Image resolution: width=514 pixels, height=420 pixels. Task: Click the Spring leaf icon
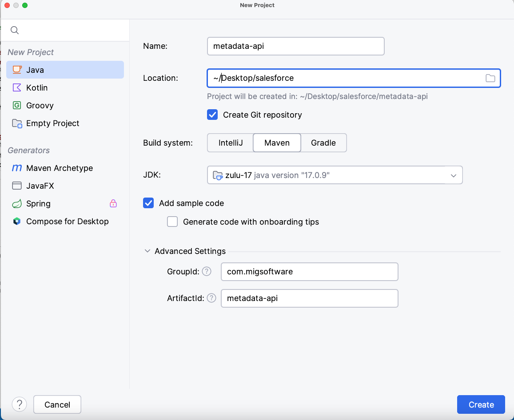point(17,203)
